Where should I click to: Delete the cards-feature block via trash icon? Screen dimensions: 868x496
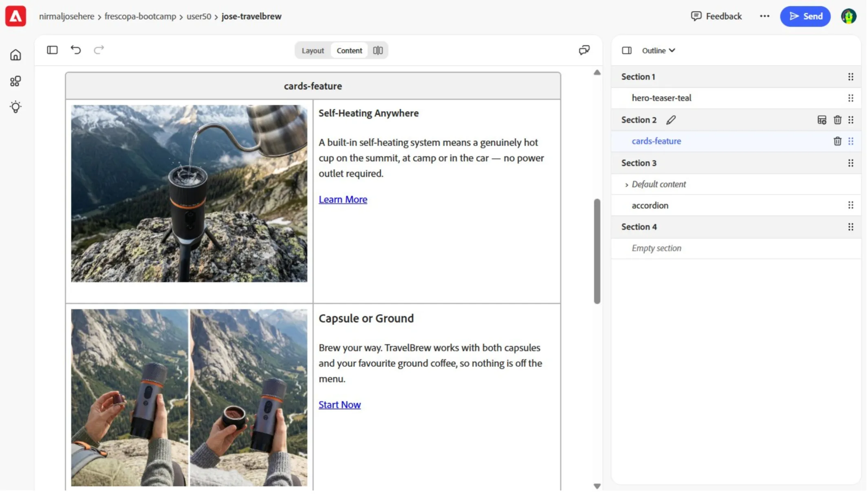837,141
